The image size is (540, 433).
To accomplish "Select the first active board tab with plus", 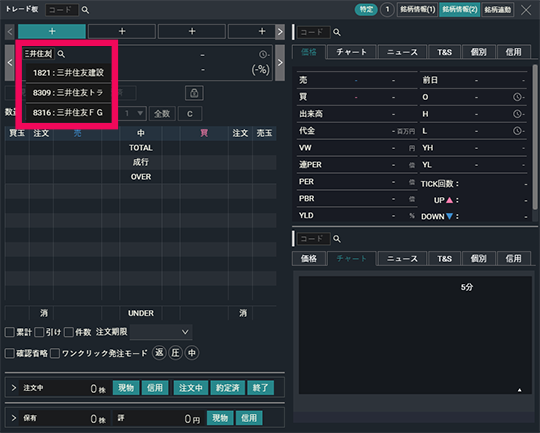I will click(x=52, y=31).
